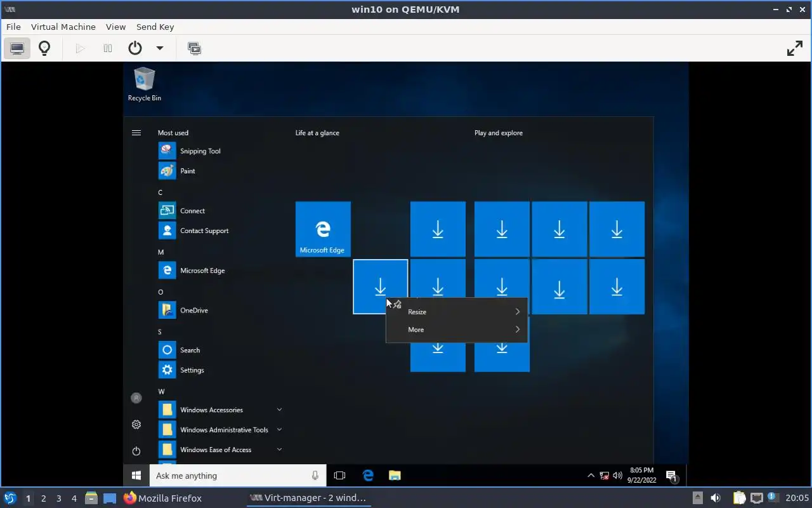Open the Send Key menu
Image resolution: width=812 pixels, height=508 pixels.
155,27
